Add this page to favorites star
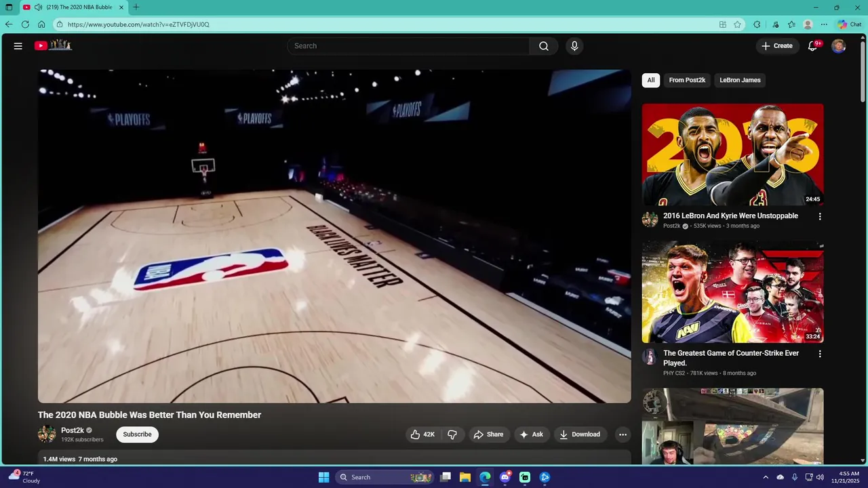The width and height of the screenshot is (868, 488). [x=737, y=24]
